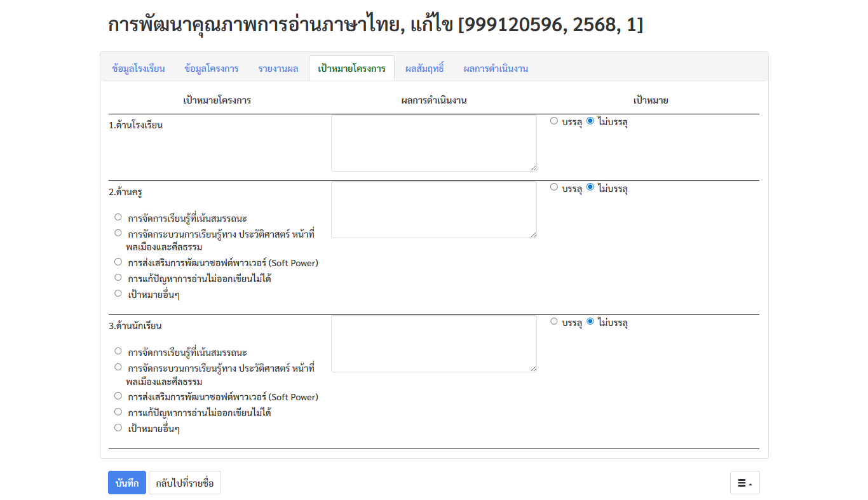
Task: Go to the รายงานผล tab
Action: [278, 69]
